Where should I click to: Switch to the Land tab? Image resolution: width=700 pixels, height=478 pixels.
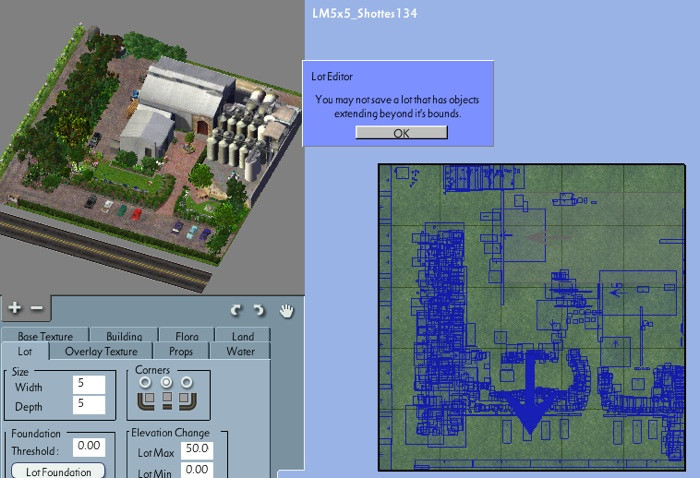click(242, 336)
